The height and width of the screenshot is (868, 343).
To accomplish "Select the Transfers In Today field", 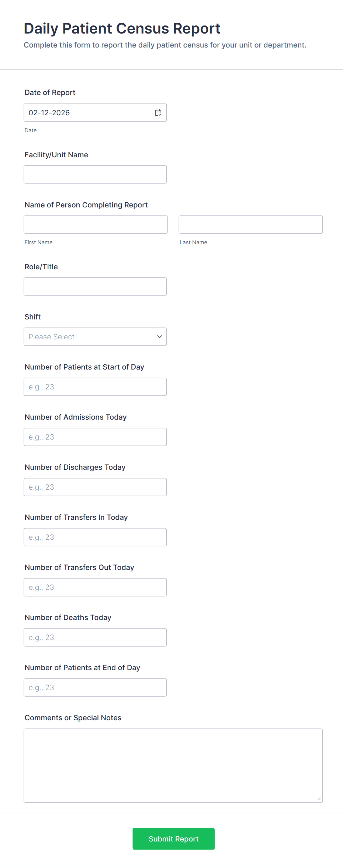I will (95, 537).
